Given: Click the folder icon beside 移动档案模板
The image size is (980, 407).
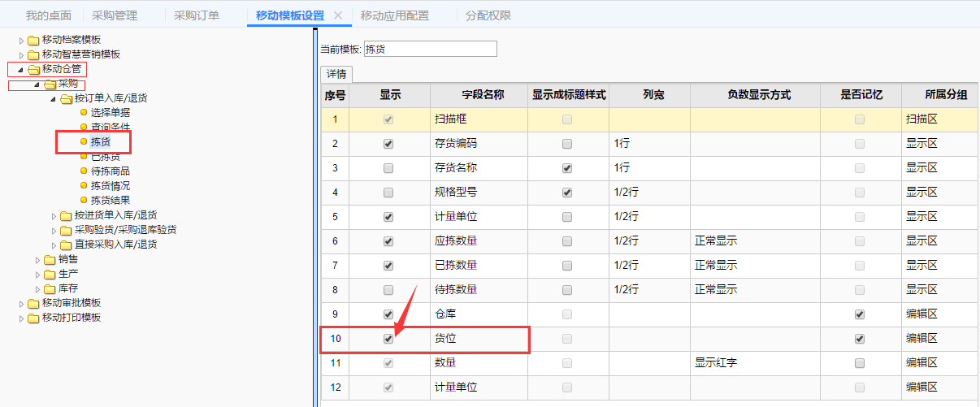Looking at the screenshot, I should [33, 40].
